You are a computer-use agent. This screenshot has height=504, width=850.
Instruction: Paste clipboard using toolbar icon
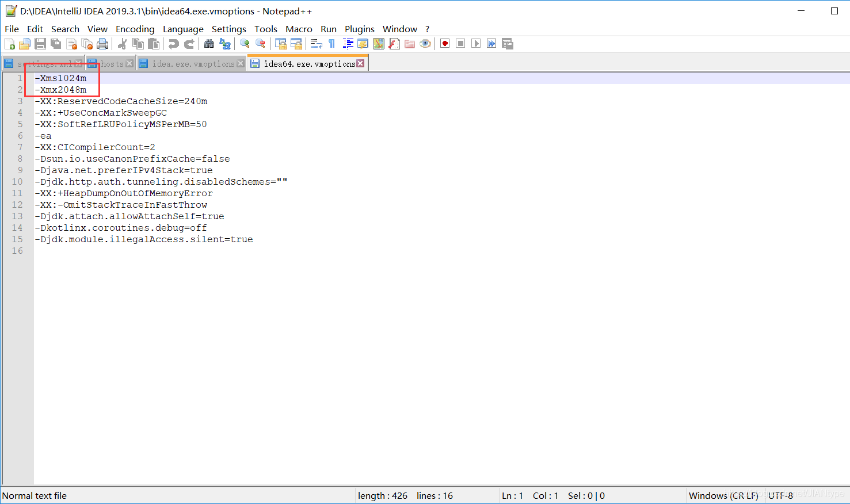click(x=154, y=44)
